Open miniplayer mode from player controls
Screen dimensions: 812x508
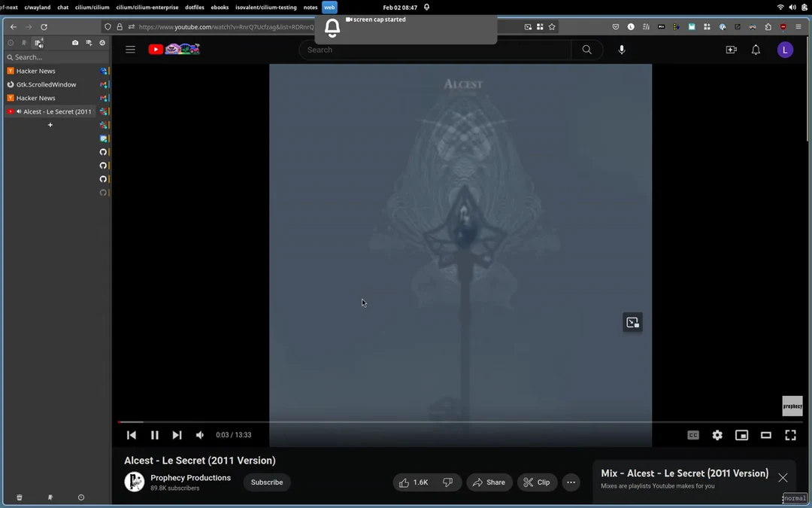click(x=741, y=435)
